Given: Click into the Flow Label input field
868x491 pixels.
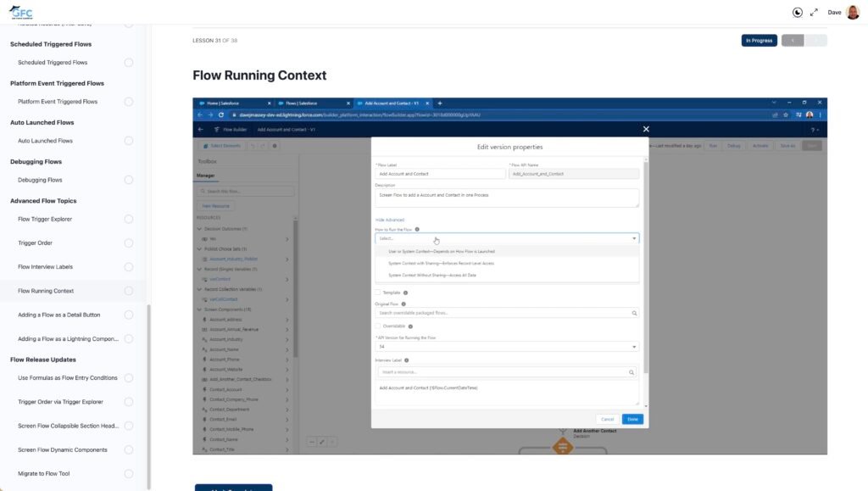Looking at the screenshot, I should (440, 174).
